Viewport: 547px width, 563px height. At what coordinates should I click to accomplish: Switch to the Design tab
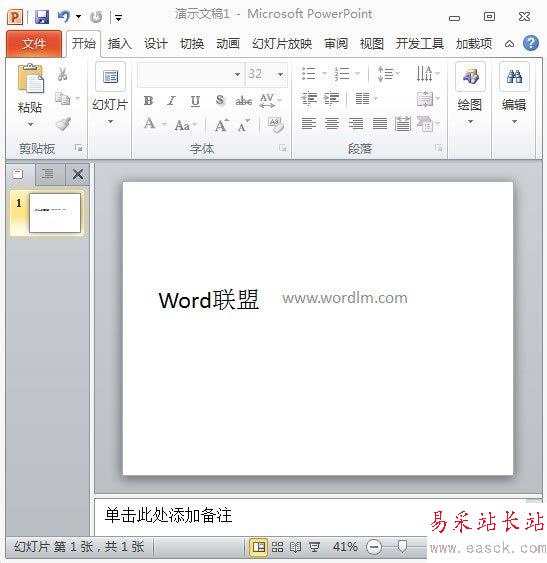click(156, 44)
